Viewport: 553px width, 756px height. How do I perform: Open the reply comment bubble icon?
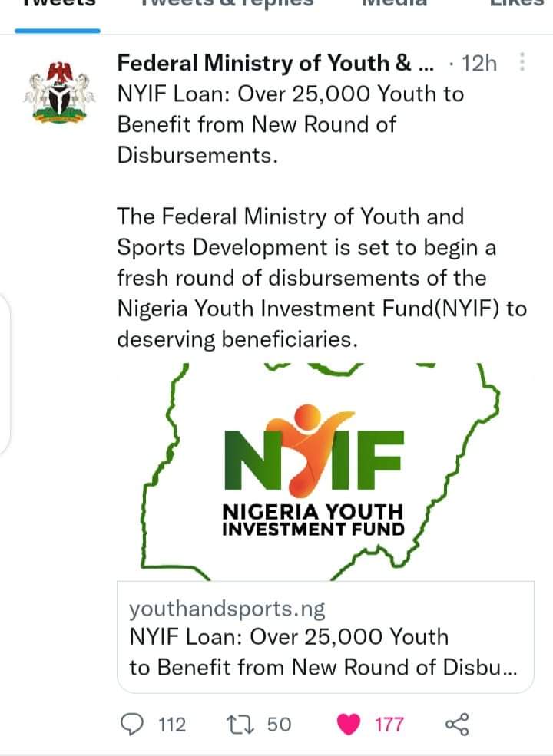point(131,725)
